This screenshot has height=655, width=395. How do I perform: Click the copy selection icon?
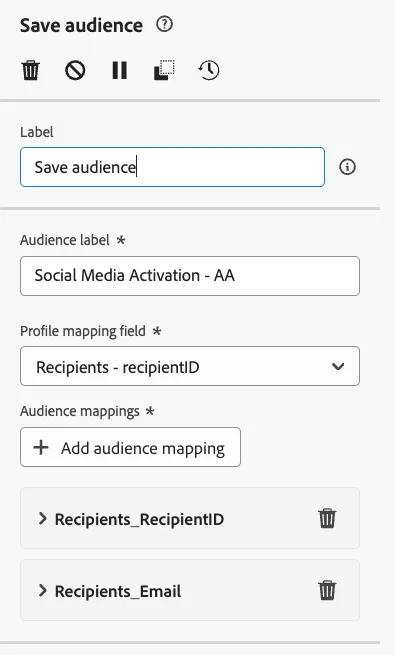click(x=164, y=70)
